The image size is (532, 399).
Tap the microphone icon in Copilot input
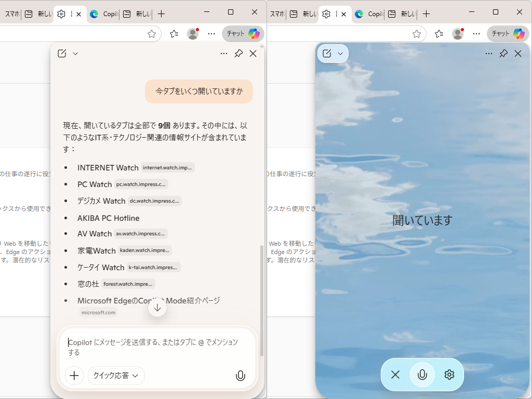tap(241, 376)
